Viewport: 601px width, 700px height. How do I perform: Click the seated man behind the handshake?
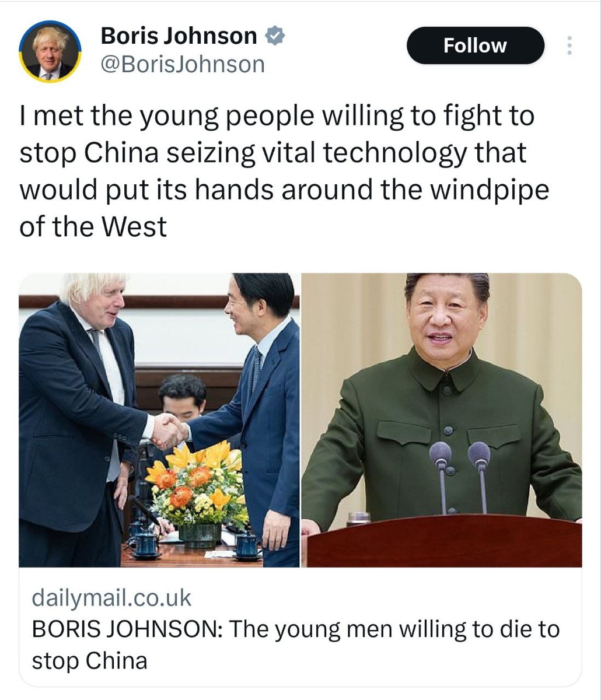(x=181, y=402)
